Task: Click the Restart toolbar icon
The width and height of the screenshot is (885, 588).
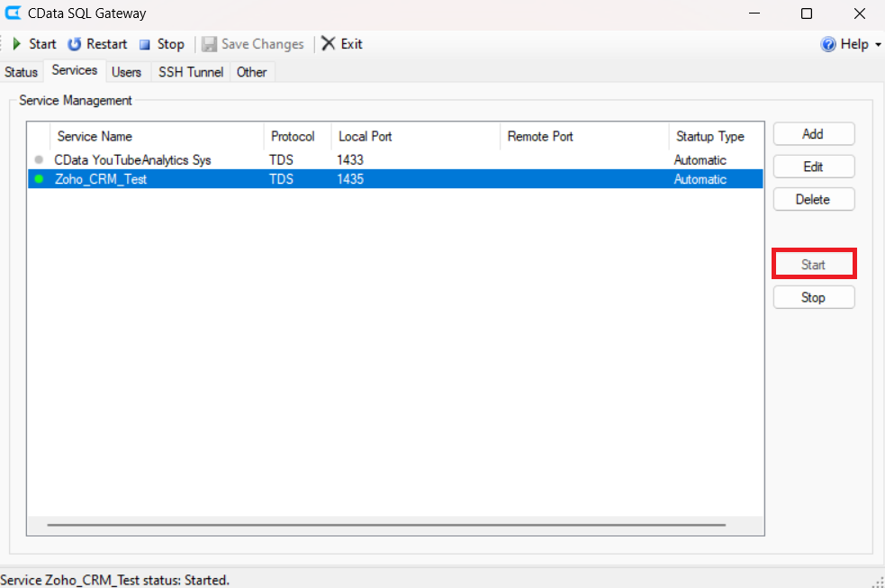Action: tap(75, 44)
